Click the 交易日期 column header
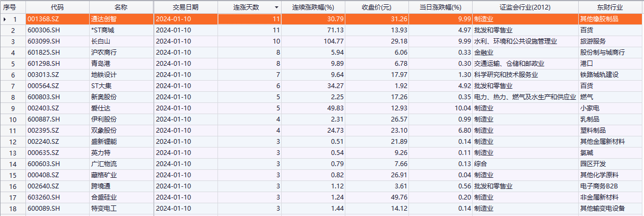Image resolution: width=644 pixels, height=216 pixels. click(185, 7)
